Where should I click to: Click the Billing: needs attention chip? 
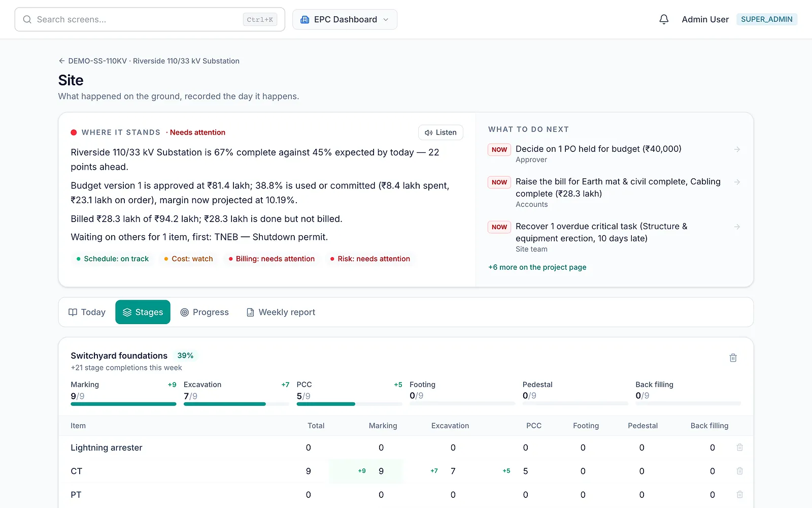pos(272,259)
